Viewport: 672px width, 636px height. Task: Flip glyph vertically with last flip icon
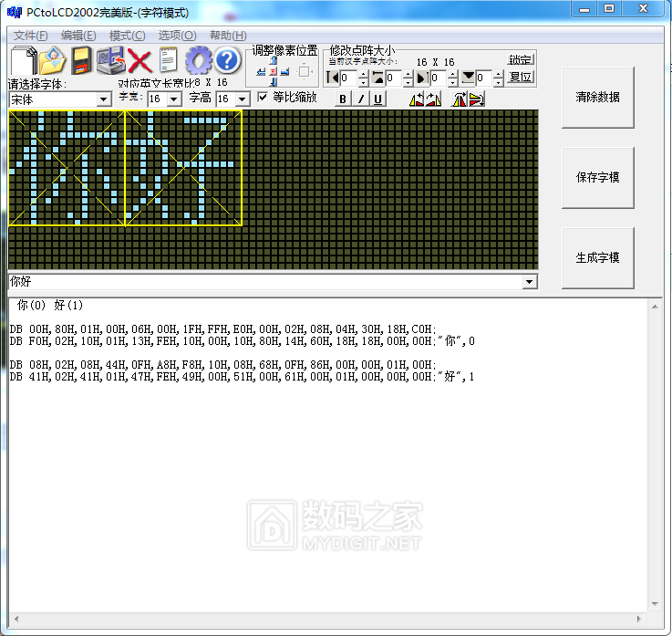477,99
